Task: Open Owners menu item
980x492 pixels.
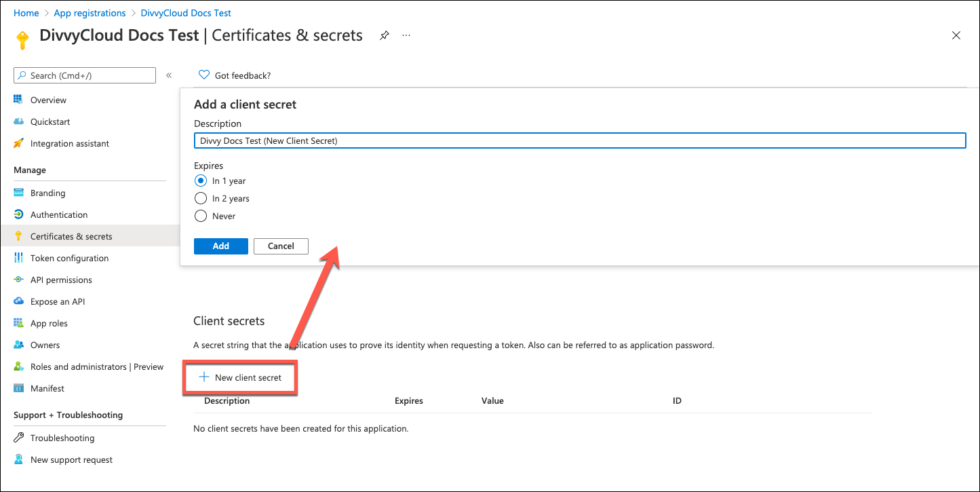Action: [x=45, y=345]
